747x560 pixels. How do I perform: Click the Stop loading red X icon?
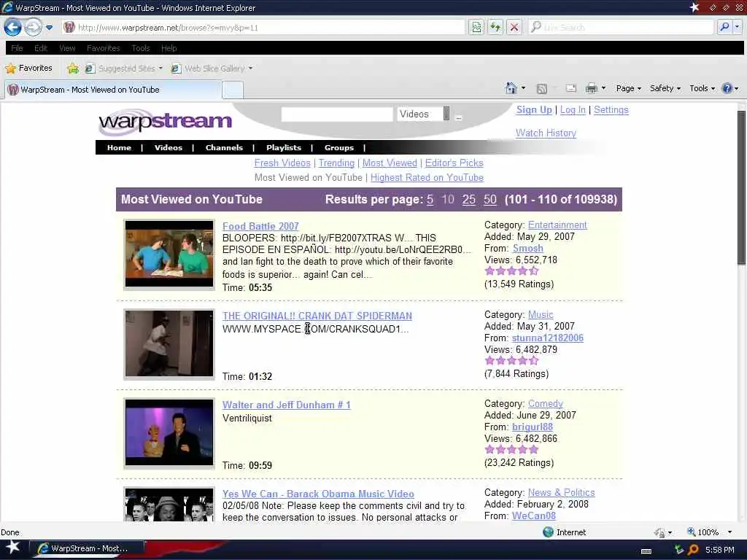514,27
